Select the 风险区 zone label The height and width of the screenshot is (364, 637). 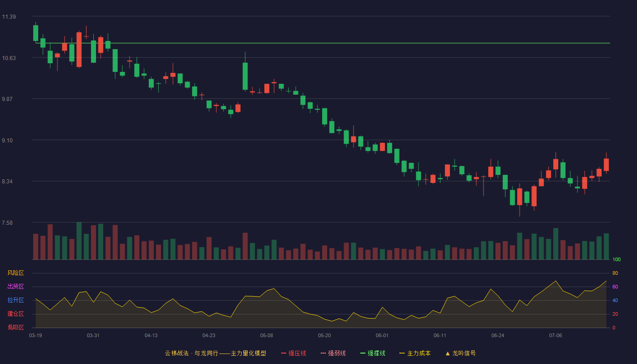tap(15, 273)
